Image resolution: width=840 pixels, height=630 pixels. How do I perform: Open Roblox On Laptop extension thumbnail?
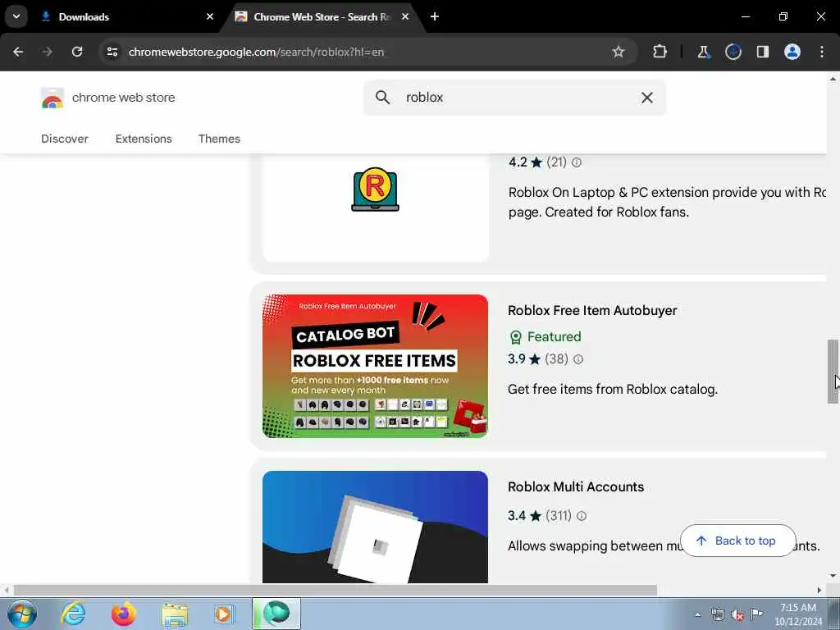click(376, 208)
